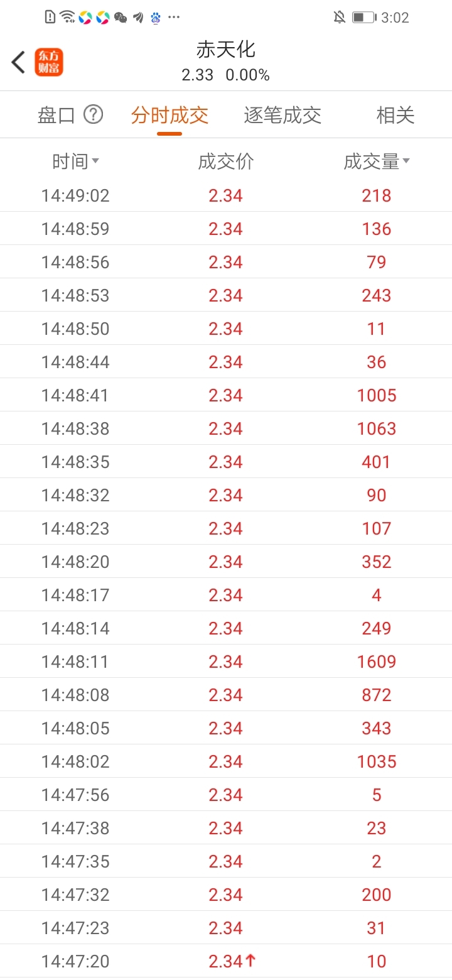Open the 盘口 help question mark
The image size is (452, 980).
coord(93,114)
